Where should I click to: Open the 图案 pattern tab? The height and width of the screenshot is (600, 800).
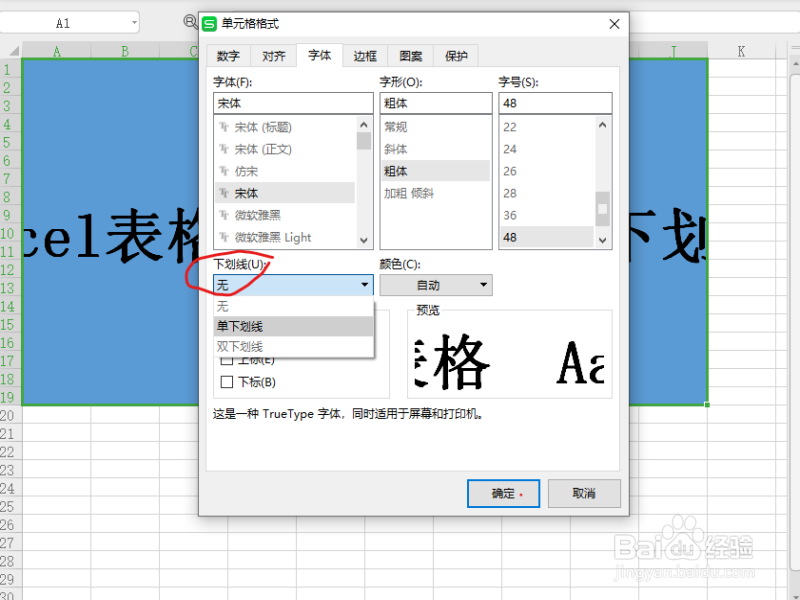(x=410, y=56)
